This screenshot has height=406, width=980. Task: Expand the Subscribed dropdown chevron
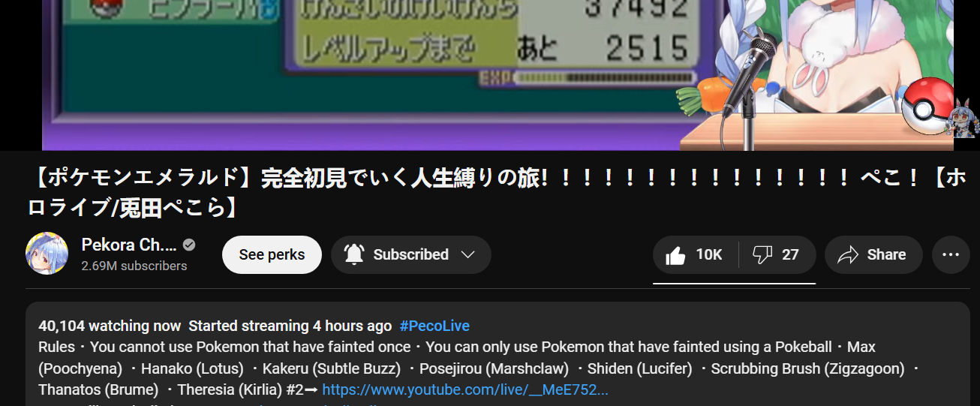(x=468, y=255)
